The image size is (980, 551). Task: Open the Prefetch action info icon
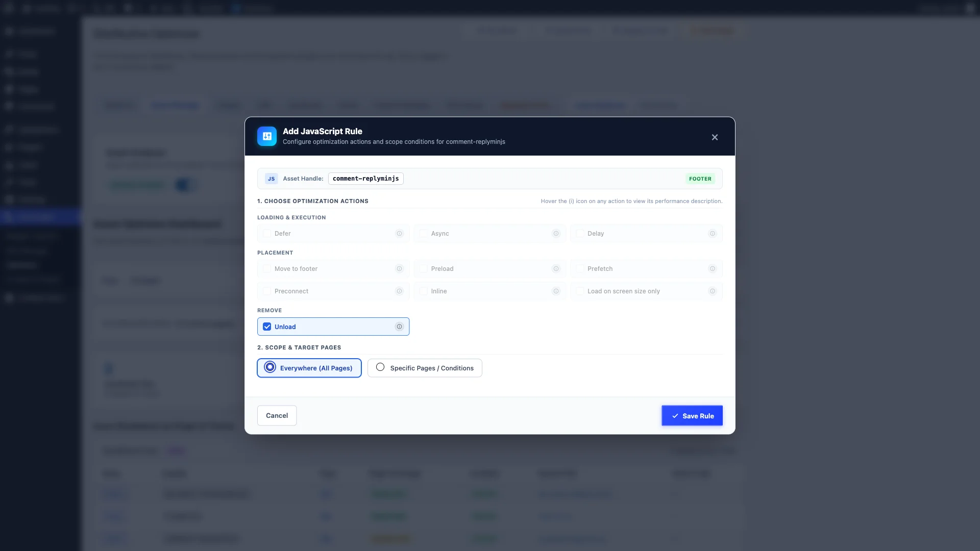click(x=713, y=269)
